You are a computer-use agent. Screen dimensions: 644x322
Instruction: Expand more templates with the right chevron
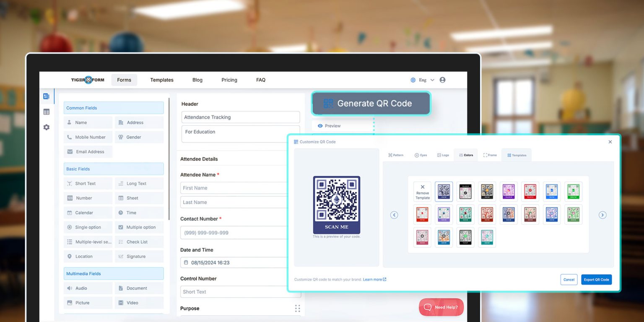coord(602,214)
